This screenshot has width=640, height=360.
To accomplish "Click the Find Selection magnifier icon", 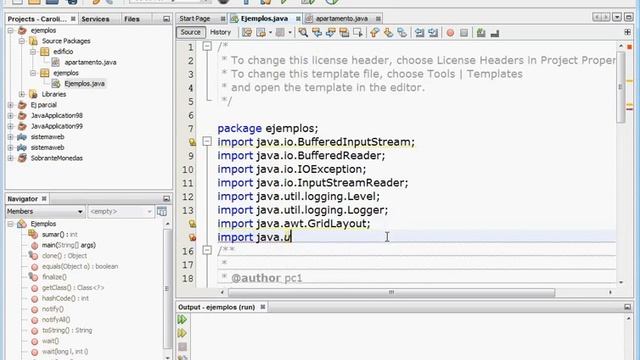I will (x=303, y=33).
